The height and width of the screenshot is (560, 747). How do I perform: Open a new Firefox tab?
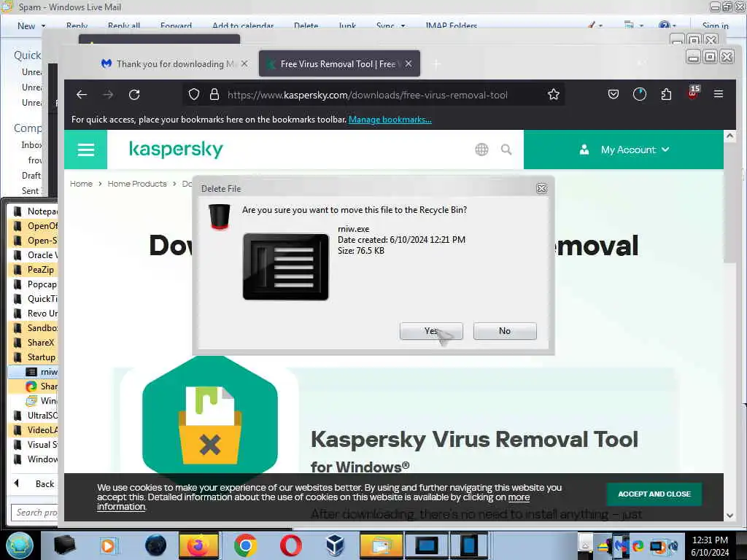(x=436, y=64)
